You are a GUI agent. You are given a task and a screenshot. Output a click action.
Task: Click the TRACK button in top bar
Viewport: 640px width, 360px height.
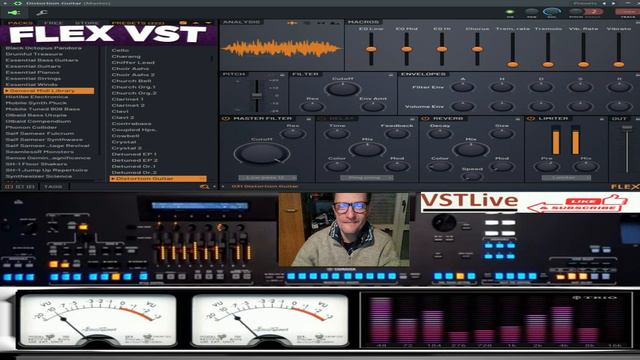tap(628, 12)
